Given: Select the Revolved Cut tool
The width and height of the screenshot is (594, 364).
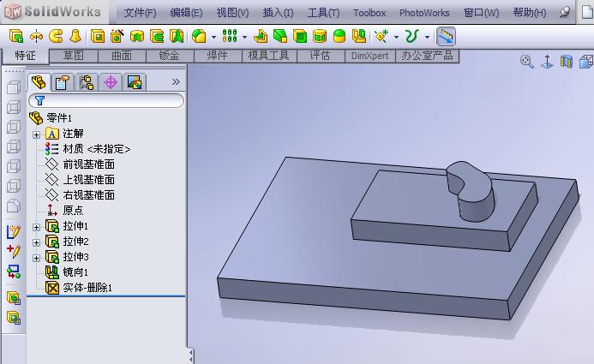Looking at the screenshot, I should click(137, 36).
